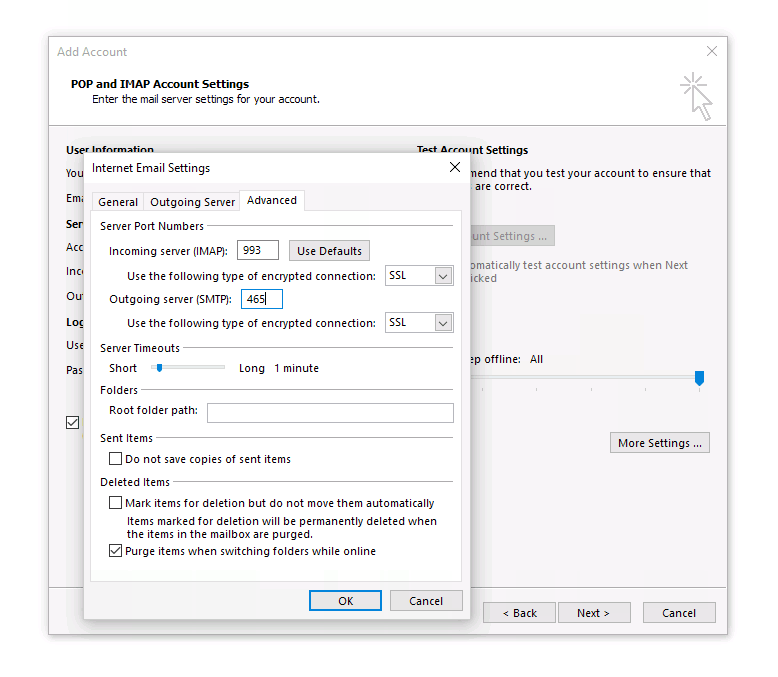Click the mail to keep offline slider handle
The height and width of the screenshot is (677, 778).
click(699, 377)
